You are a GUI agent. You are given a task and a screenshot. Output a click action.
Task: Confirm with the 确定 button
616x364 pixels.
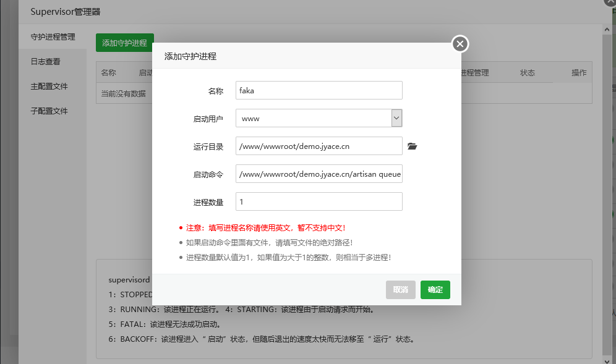tap(435, 290)
